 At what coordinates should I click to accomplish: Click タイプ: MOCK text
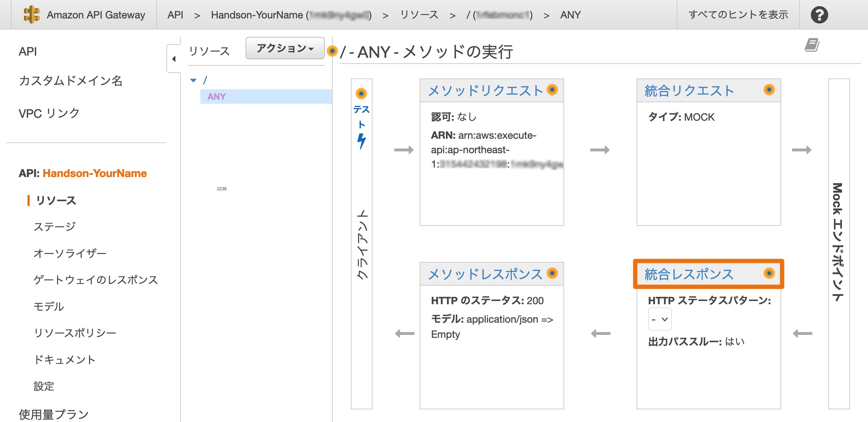point(681,117)
